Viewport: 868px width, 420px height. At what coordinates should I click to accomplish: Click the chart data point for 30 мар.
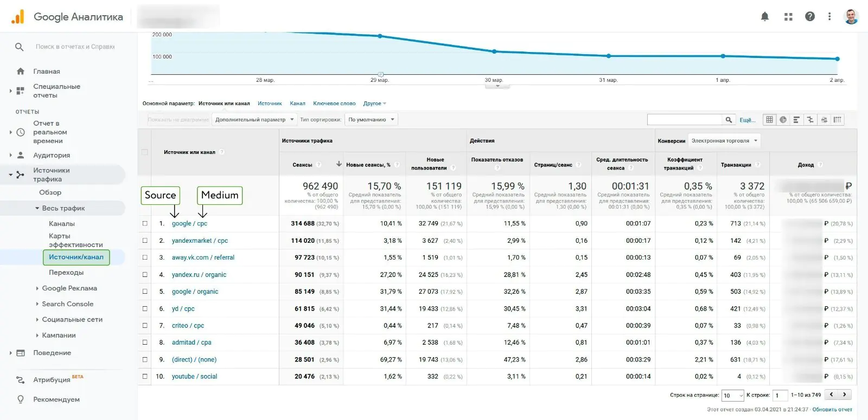pyautogui.click(x=494, y=51)
